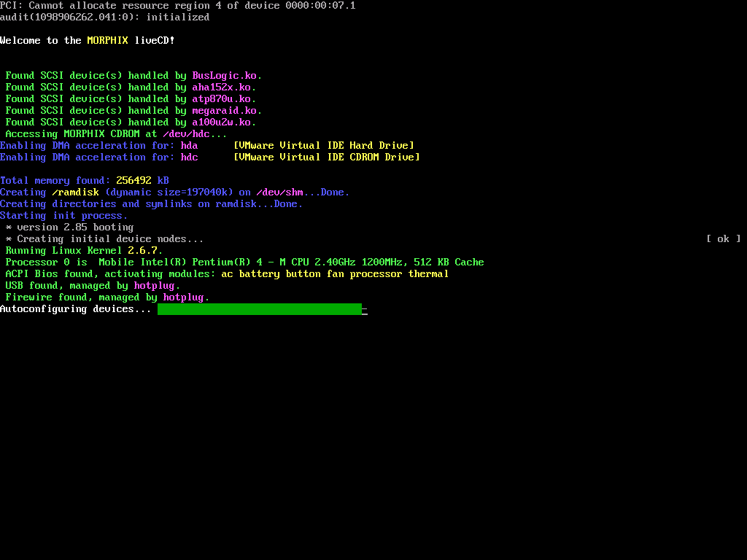Click the ACPI modules list 'ac battery button fan'
The image size is (747, 560).
[335, 274]
